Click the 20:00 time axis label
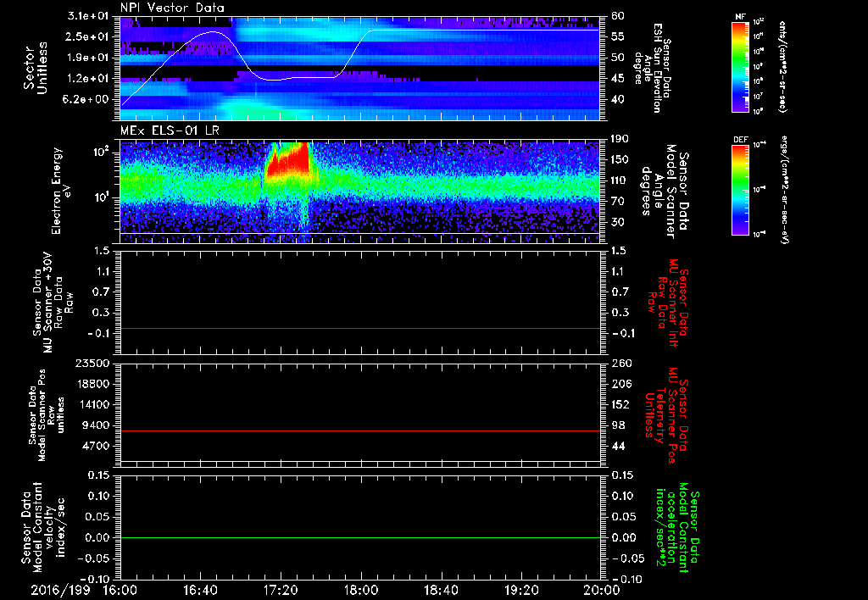This screenshot has width=868, height=600. (601, 590)
